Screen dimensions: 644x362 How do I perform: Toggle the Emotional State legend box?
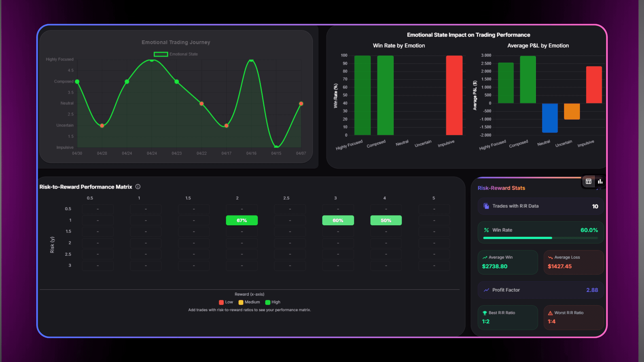(x=161, y=54)
